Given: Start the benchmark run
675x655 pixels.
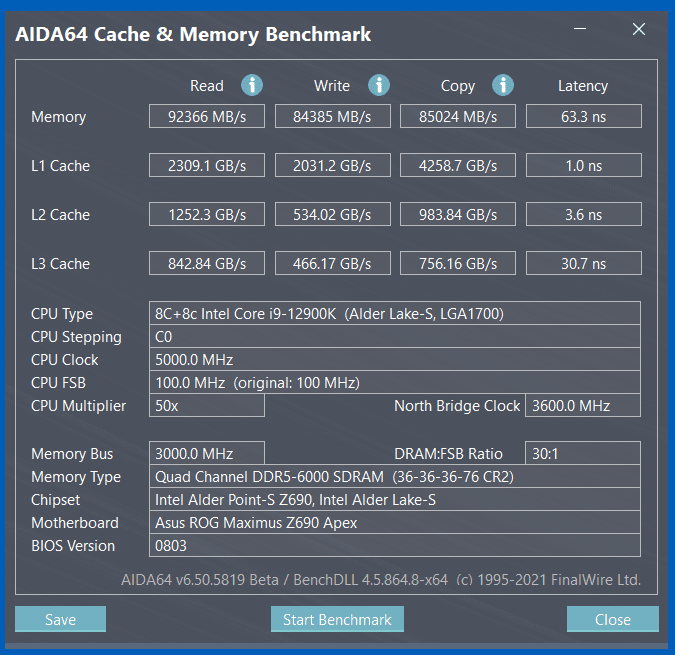Looking at the screenshot, I should pyautogui.click(x=337, y=619).
